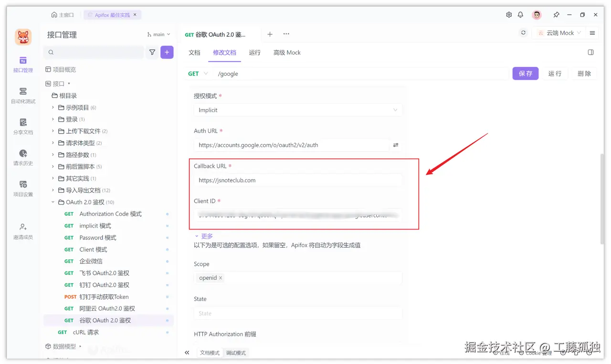
Task: Remove the openid tag from Scope
Action: 220,278
